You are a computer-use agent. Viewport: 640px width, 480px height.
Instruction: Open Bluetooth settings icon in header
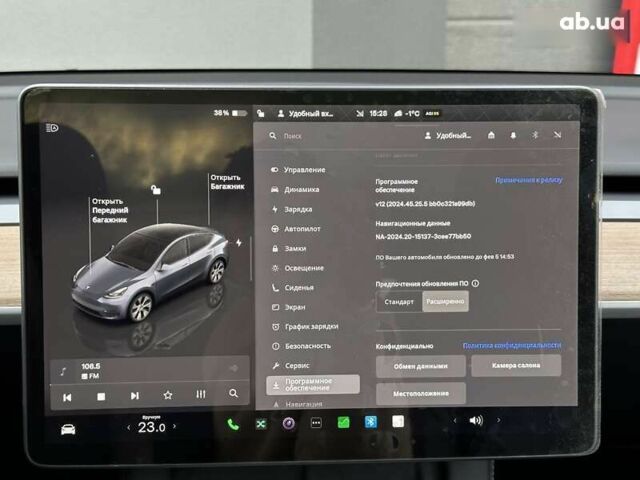coord(535,135)
